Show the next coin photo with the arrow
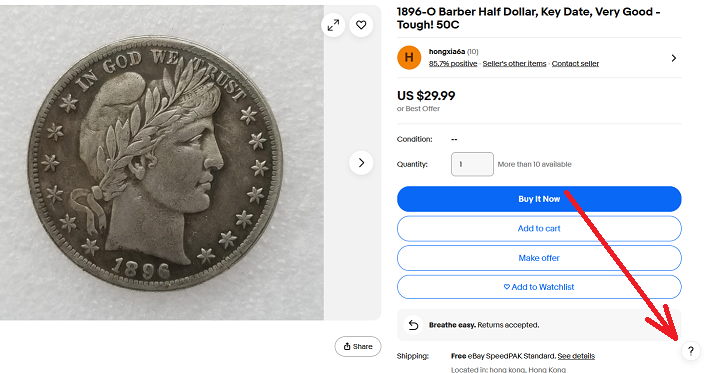 click(x=361, y=163)
